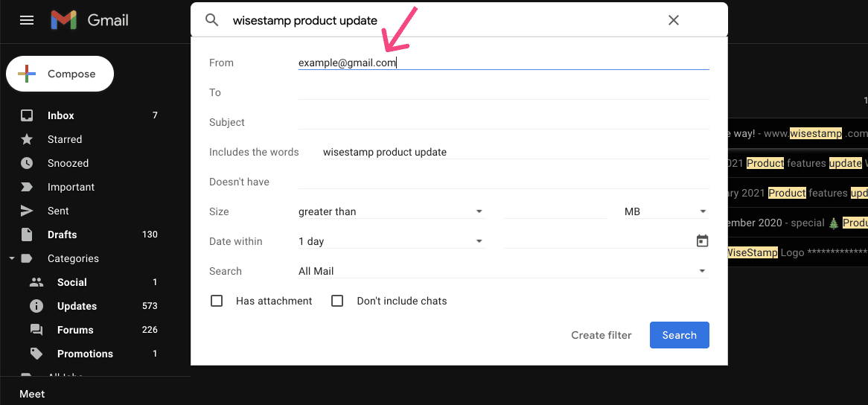Open the MB size unit dropdown
This screenshot has width=868, height=405.
point(665,211)
